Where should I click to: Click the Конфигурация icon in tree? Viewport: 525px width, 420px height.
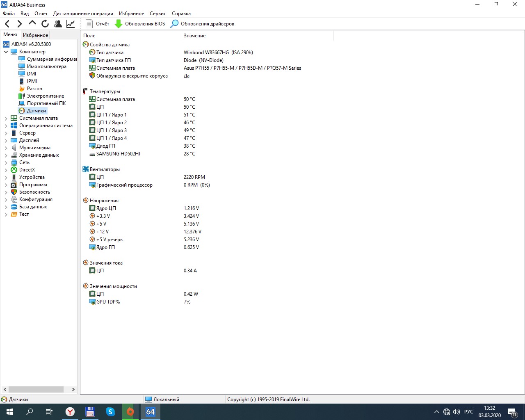(14, 199)
